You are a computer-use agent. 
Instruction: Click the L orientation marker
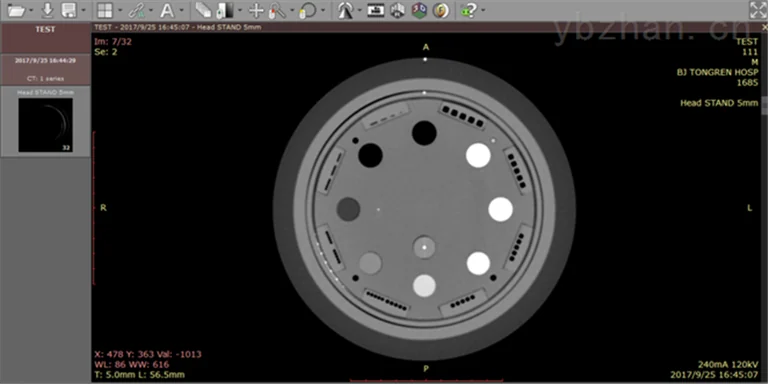click(x=749, y=208)
